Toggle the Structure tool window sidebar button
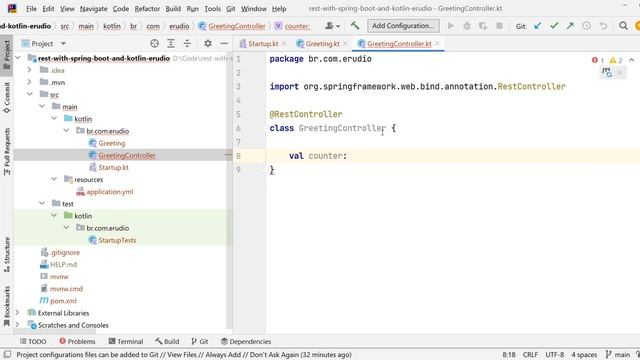 click(x=7, y=254)
